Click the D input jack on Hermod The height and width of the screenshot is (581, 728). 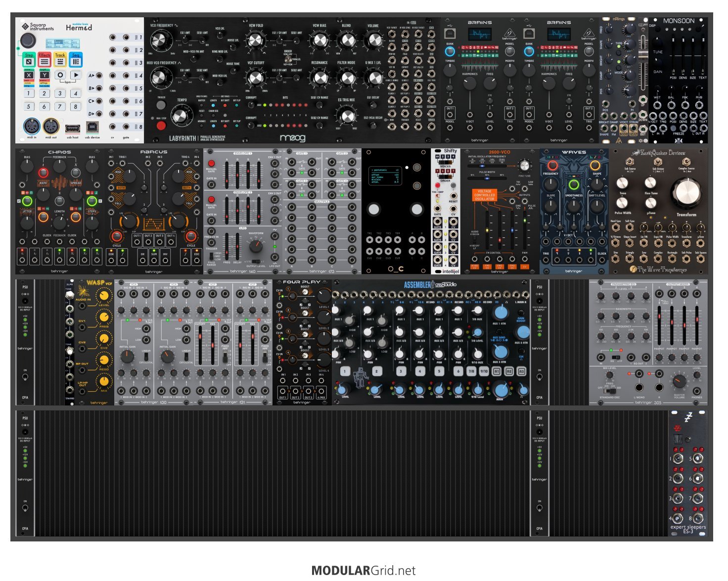coord(99,114)
